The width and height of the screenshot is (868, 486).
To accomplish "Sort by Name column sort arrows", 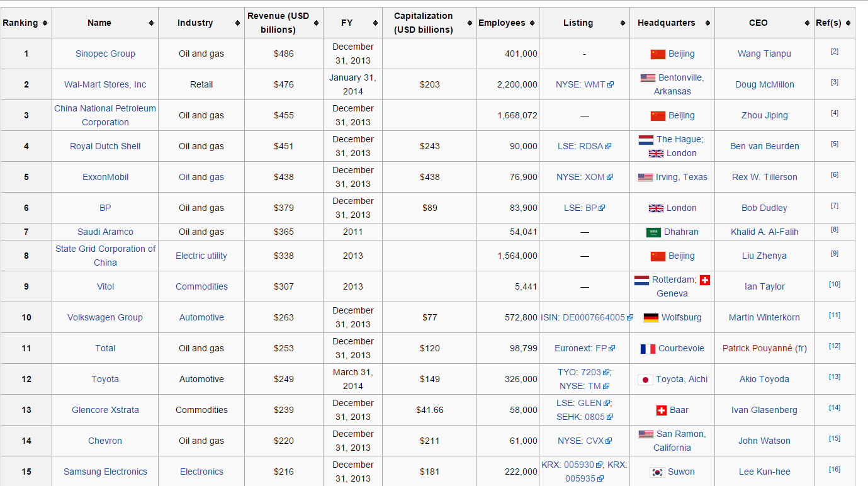I will (151, 23).
